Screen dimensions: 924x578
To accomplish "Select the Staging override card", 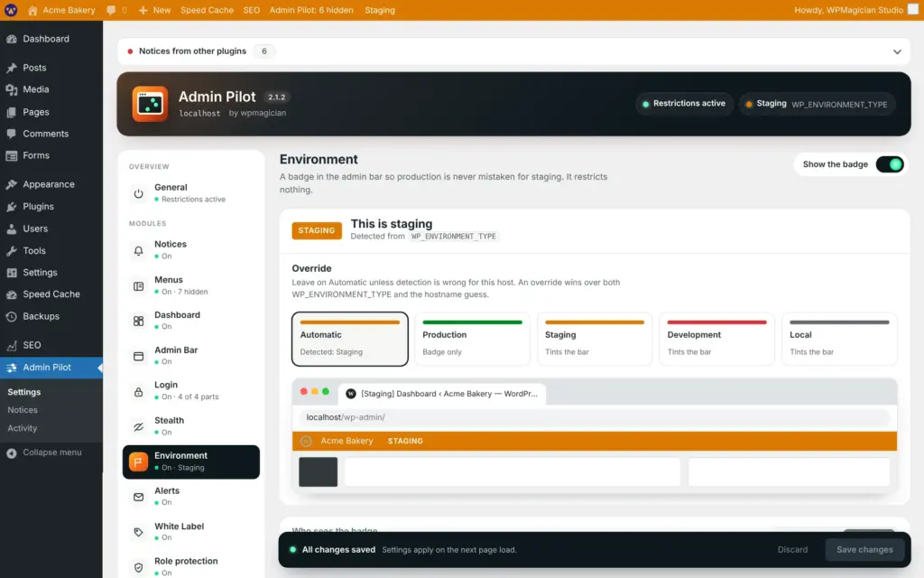I will [x=595, y=340].
